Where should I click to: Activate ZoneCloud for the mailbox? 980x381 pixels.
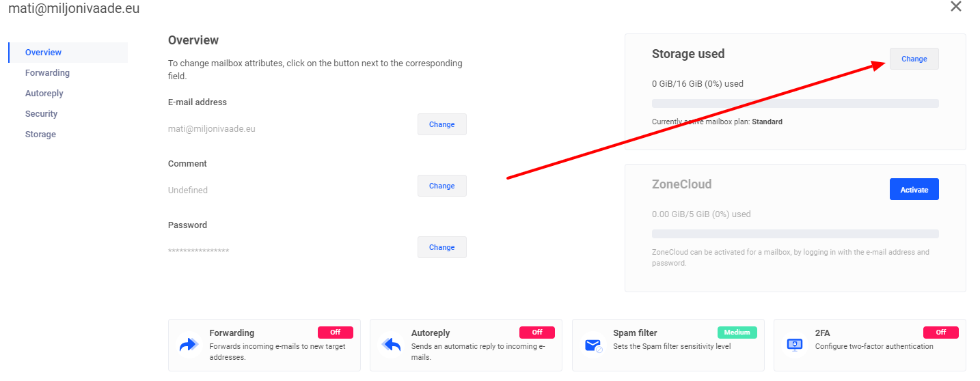[914, 189]
